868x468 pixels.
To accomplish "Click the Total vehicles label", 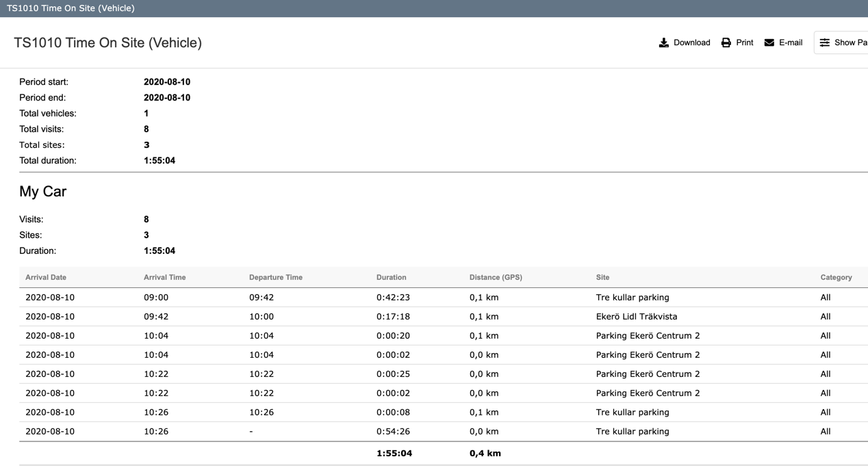I will tap(48, 114).
